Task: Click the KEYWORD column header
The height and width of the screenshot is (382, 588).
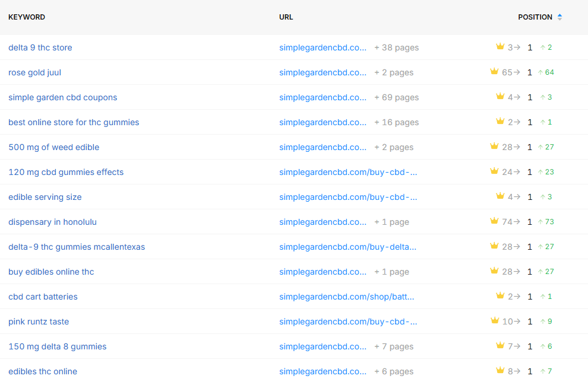Action: coord(27,17)
